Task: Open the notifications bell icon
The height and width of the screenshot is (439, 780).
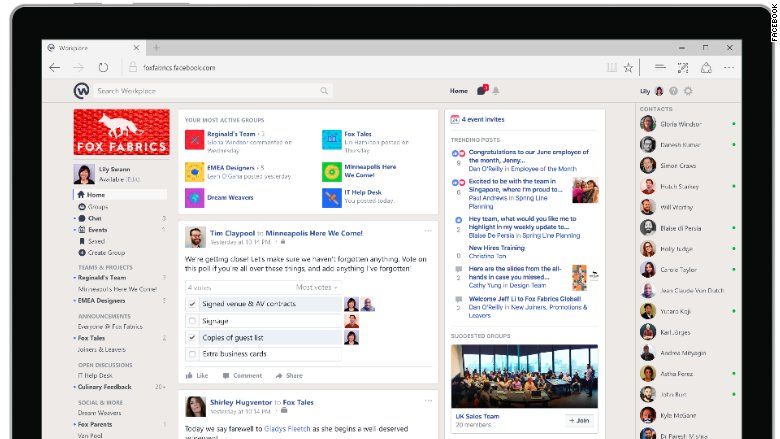Action: (495, 91)
